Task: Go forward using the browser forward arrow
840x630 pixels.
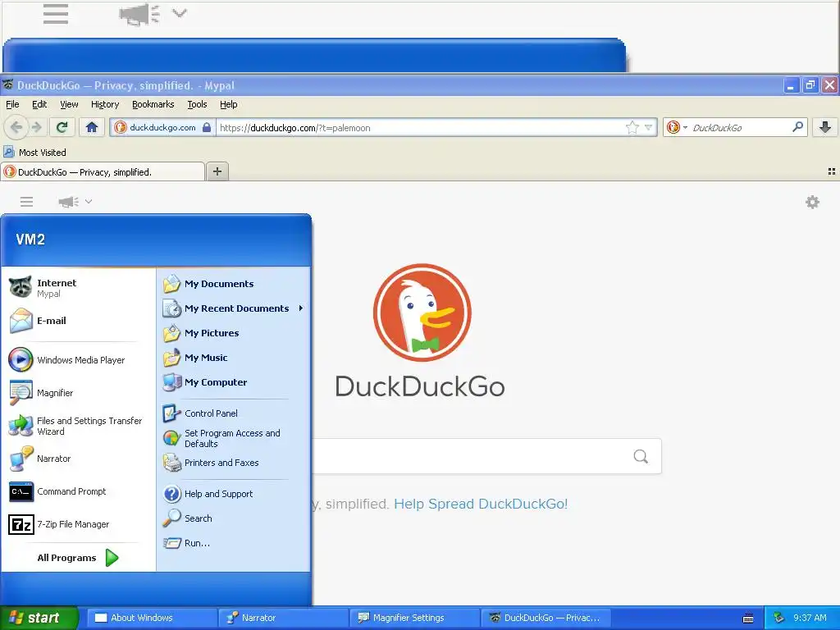Action: (x=36, y=127)
